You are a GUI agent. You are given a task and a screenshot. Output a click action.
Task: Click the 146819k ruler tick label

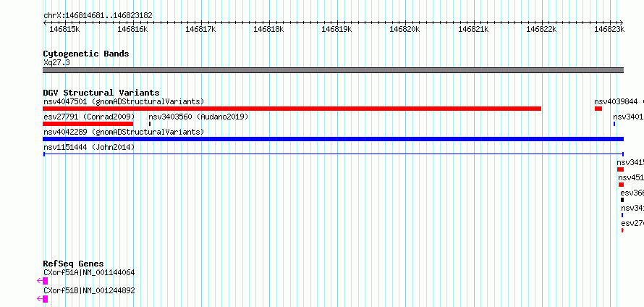(336, 29)
